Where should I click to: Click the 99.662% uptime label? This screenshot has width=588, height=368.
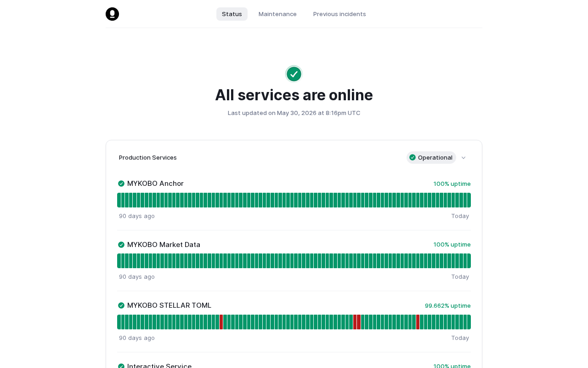point(448,305)
